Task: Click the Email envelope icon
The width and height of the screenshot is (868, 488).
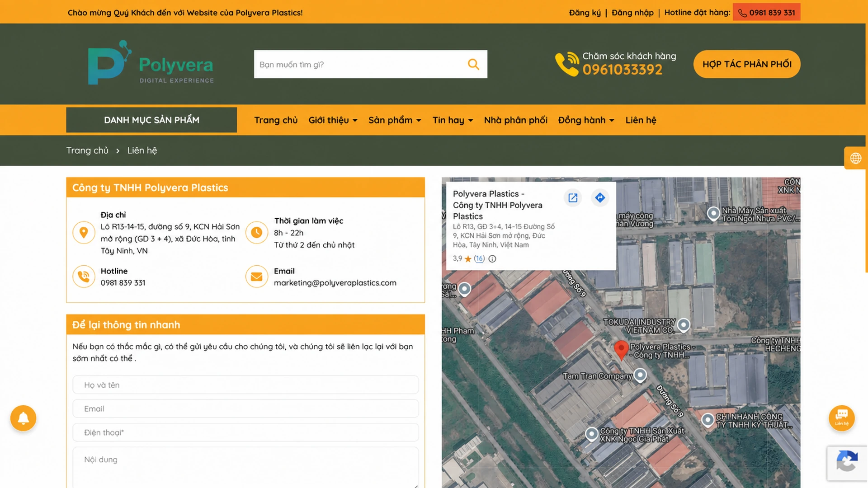Action: 257,277
